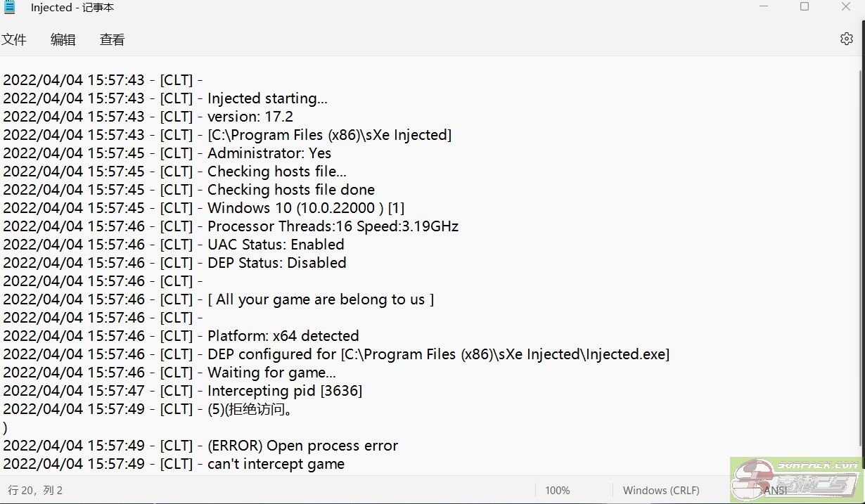Viewport: 865px width, 504px height.
Task: Click the ANSI encoding indicator
Action: coord(776,490)
